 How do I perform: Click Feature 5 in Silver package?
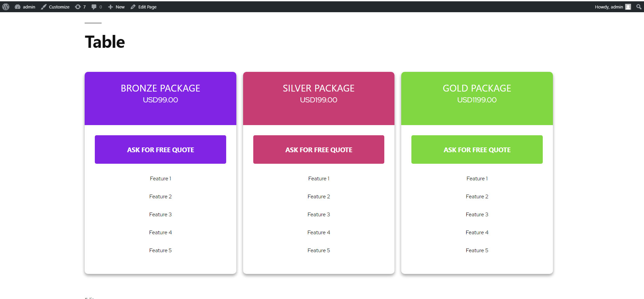319,251
